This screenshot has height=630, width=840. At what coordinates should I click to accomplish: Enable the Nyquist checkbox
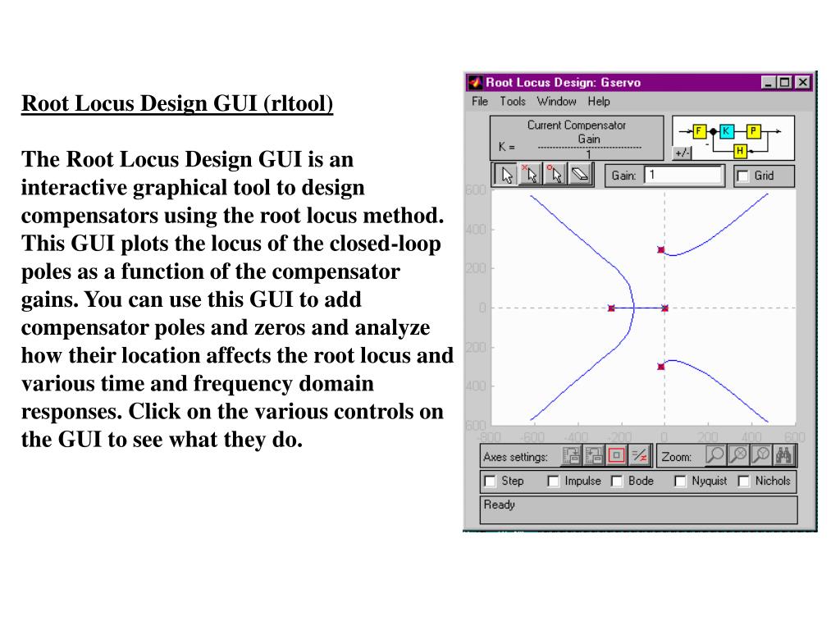pyautogui.click(x=680, y=481)
